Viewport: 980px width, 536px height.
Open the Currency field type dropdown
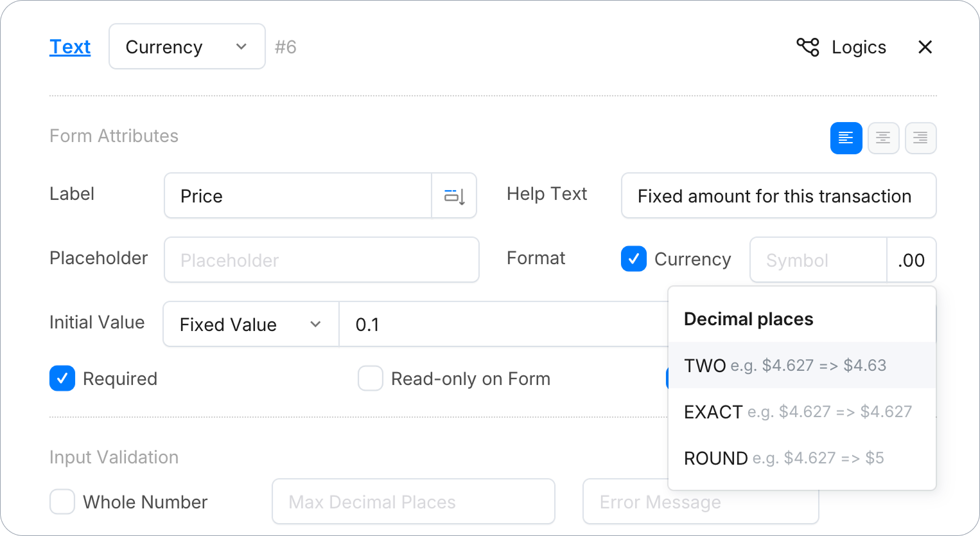pos(187,47)
